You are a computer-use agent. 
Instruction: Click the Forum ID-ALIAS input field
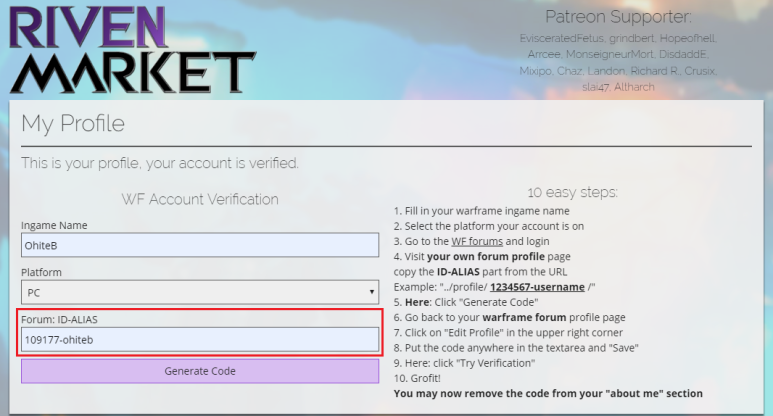[x=200, y=340]
